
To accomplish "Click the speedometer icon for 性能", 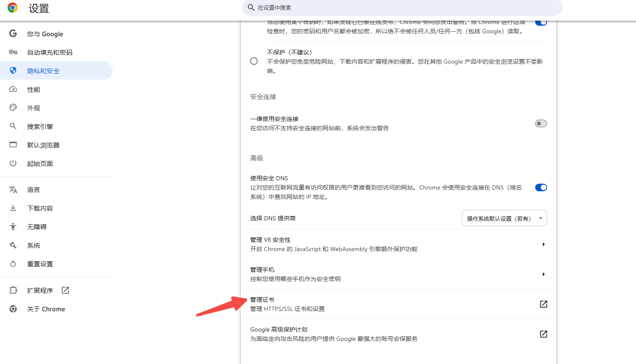I will [13, 89].
